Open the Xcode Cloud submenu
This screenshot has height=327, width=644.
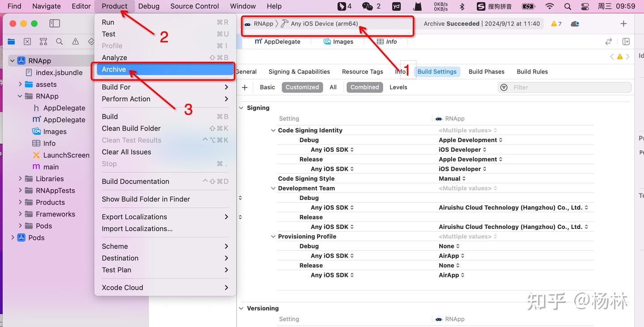click(x=164, y=288)
